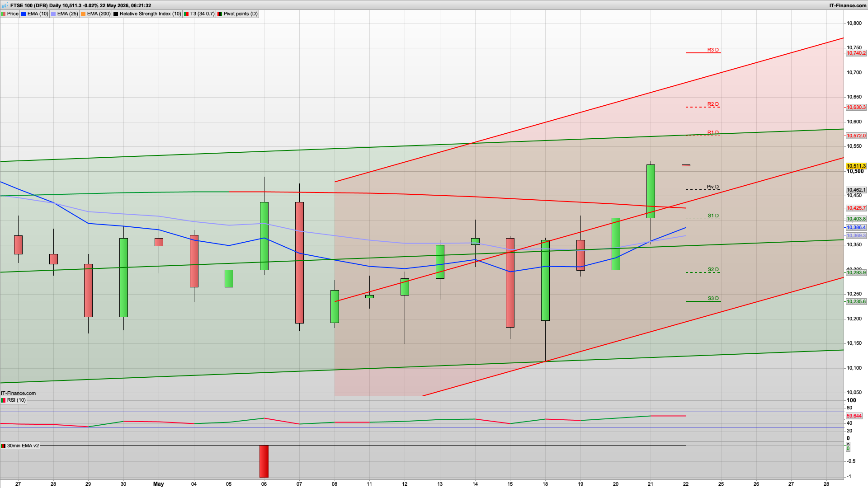Click the 10,800 price axis label
The width and height of the screenshot is (868, 488).
[854, 23]
